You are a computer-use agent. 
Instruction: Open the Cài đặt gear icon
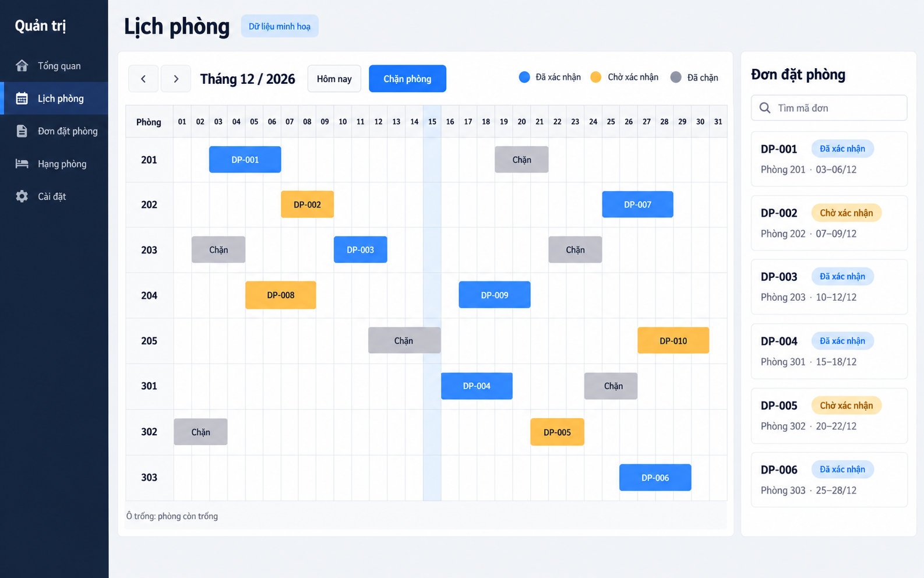click(22, 196)
